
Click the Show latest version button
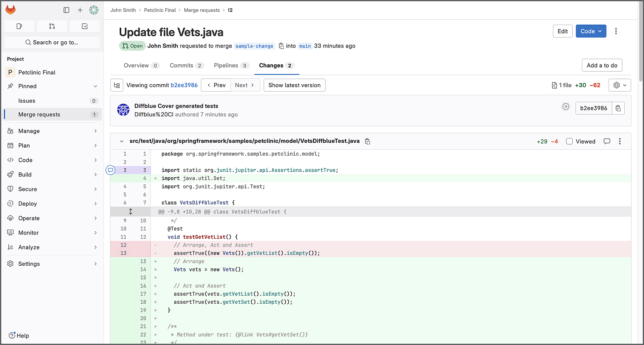(x=294, y=85)
